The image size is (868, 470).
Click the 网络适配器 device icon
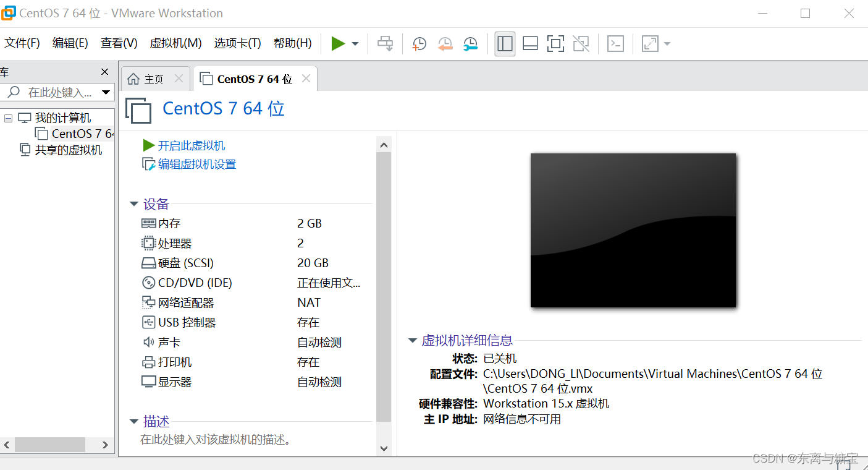148,302
